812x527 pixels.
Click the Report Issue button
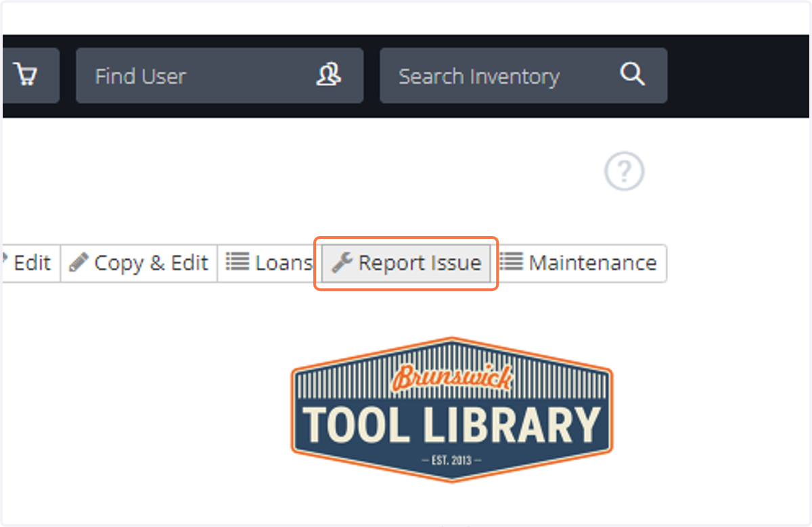[x=406, y=263]
